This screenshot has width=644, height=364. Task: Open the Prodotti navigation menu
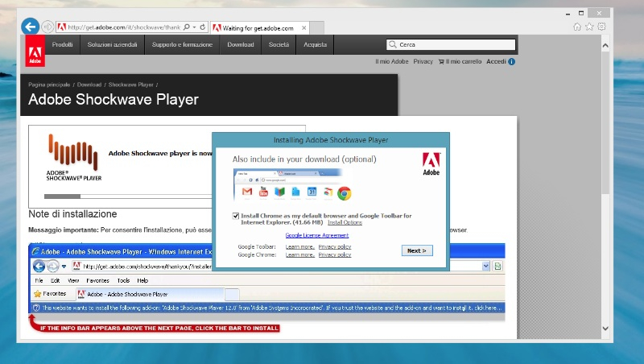(63, 45)
